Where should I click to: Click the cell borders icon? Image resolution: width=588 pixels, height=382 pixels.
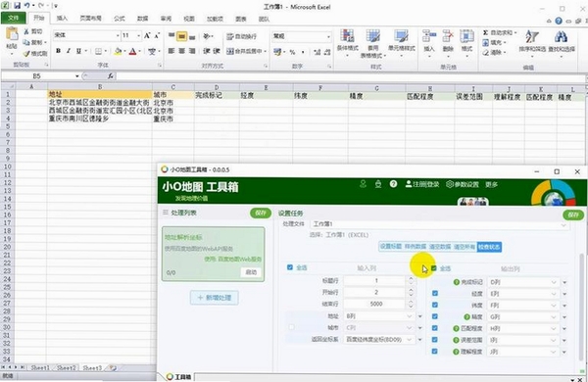tap(98, 51)
